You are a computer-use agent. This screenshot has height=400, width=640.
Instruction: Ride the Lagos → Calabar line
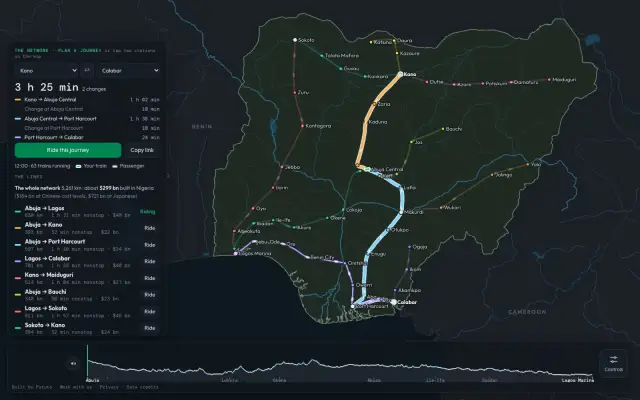point(150,261)
